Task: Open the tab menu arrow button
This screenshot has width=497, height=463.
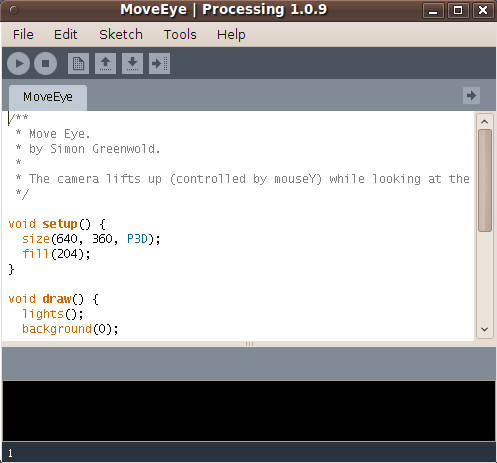Action: pos(471,96)
